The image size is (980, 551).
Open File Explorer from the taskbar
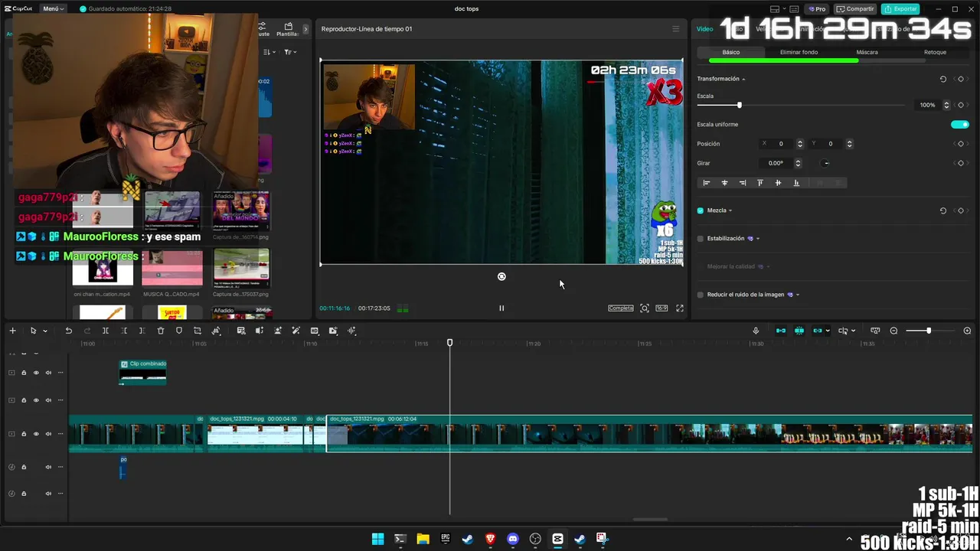[423, 539]
